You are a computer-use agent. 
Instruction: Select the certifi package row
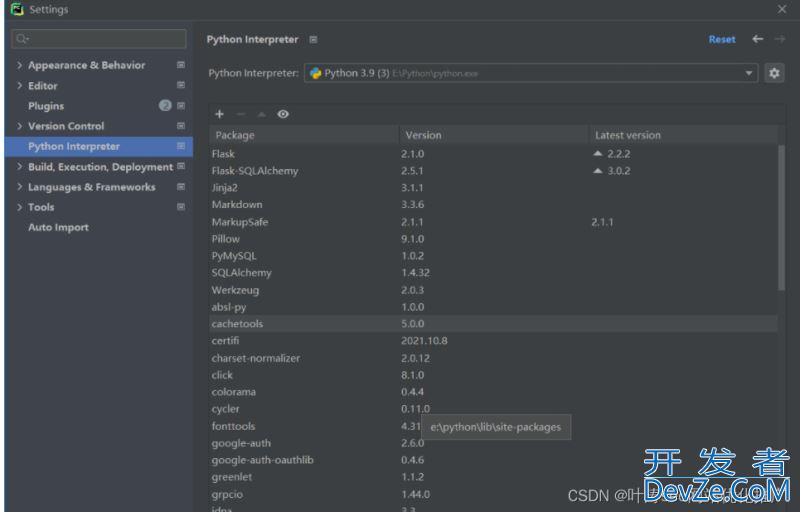tap(493, 341)
